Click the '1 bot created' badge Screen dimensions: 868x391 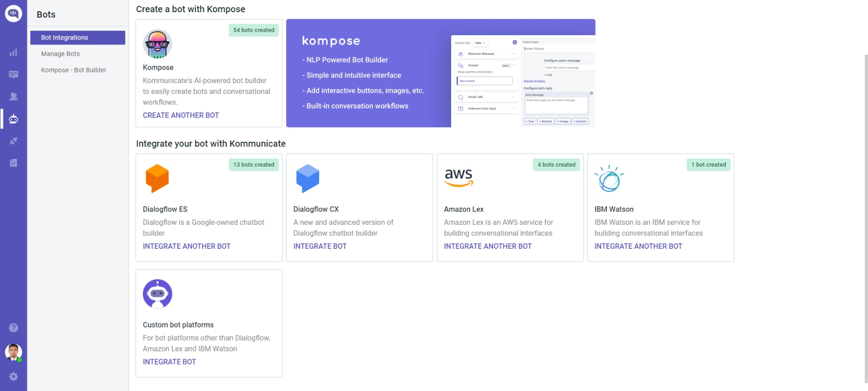708,165
